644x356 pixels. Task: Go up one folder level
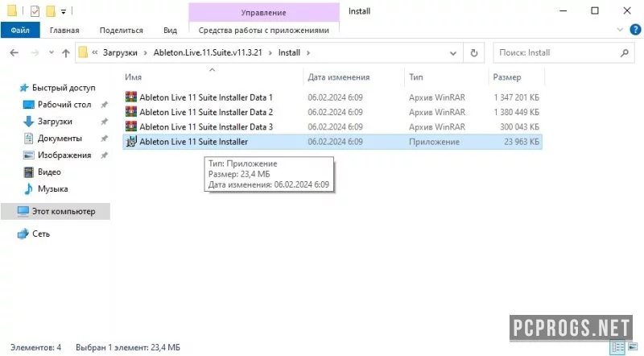(x=66, y=52)
